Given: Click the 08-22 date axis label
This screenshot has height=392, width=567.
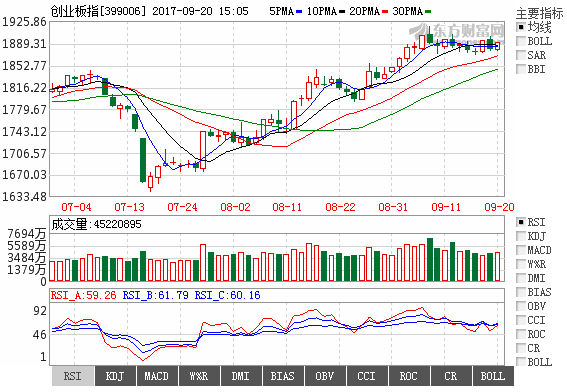Looking at the screenshot, I should coord(340,207).
